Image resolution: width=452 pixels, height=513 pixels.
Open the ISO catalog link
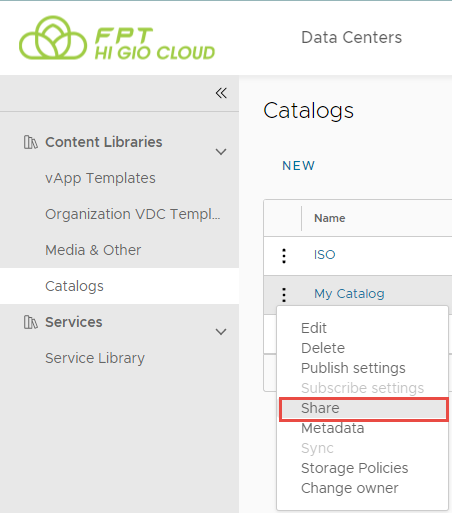click(324, 255)
